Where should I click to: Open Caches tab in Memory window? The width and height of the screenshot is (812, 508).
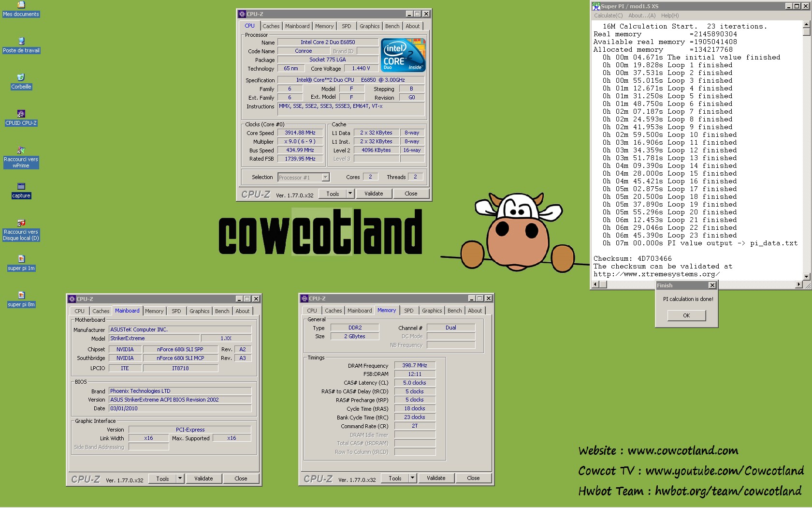[x=333, y=311]
